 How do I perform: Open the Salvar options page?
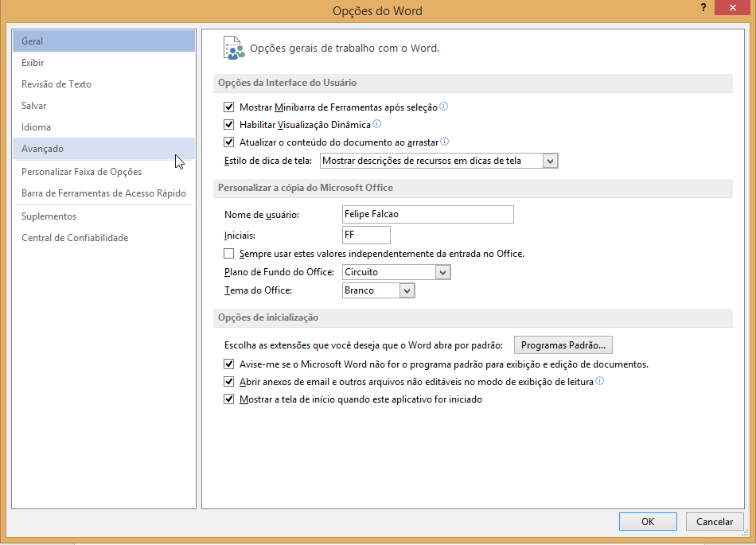pos(103,106)
